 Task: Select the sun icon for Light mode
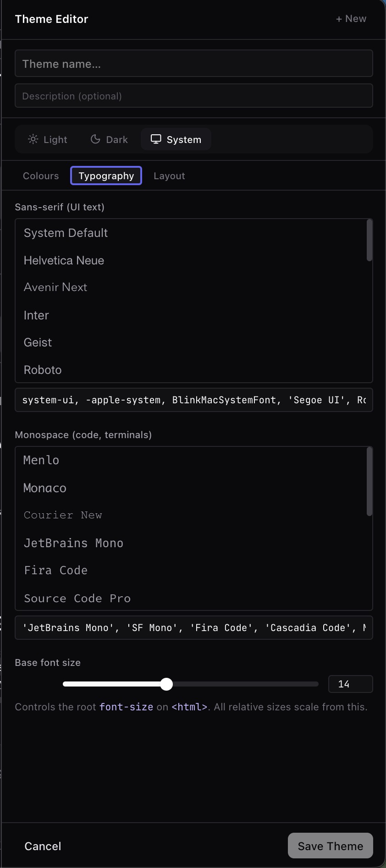(x=33, y=139)
